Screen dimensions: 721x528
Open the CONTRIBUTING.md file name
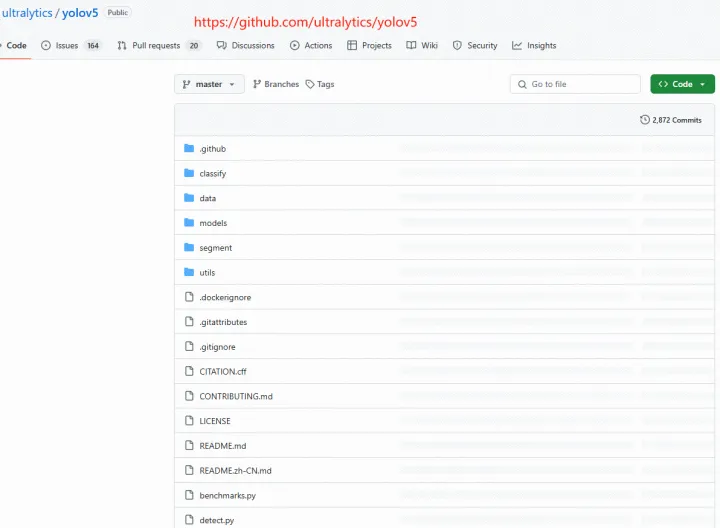pyautogui.click(x=236, y=396)
